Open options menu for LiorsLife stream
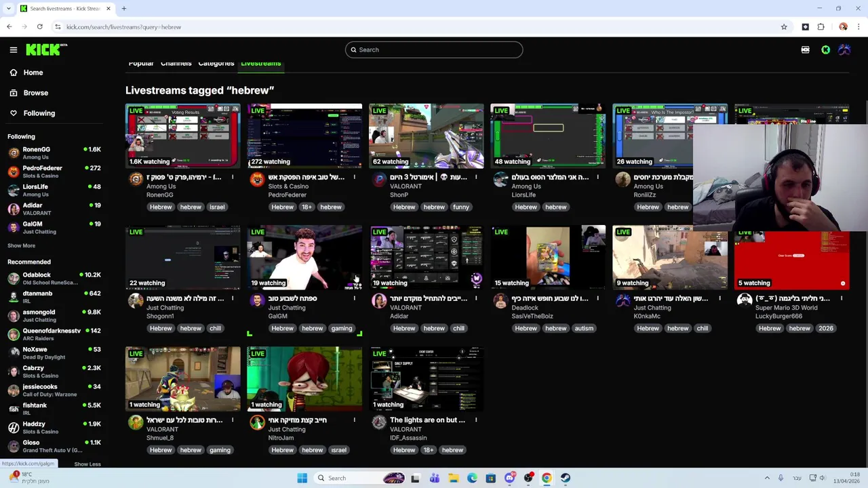 (x=597, y=178)
